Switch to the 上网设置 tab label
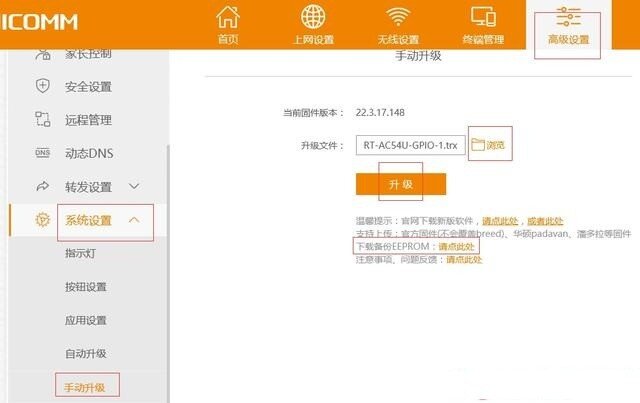 (x=313, y=40)
